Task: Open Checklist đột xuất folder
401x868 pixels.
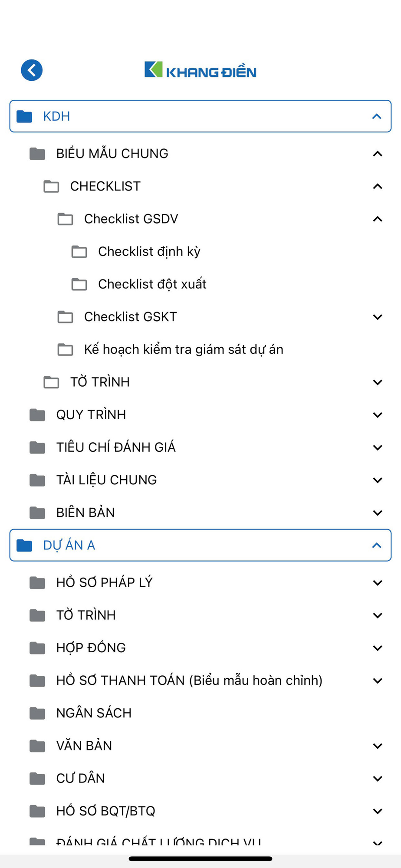Action: [x=152, y=284]
